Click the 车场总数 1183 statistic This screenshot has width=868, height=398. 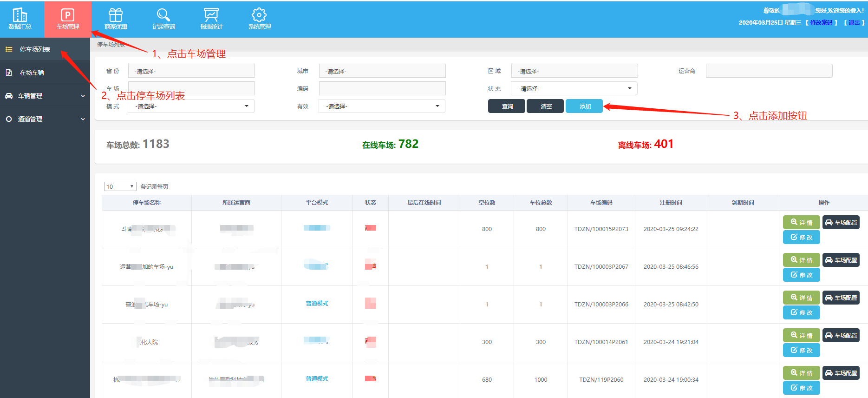pos(138,144)
